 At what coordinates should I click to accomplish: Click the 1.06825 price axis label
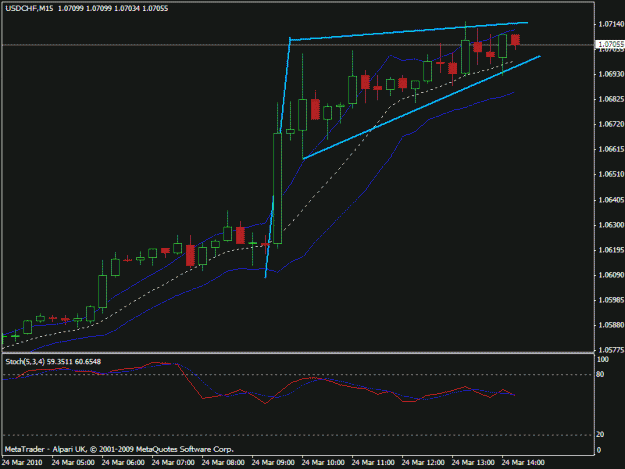(611, 99)
